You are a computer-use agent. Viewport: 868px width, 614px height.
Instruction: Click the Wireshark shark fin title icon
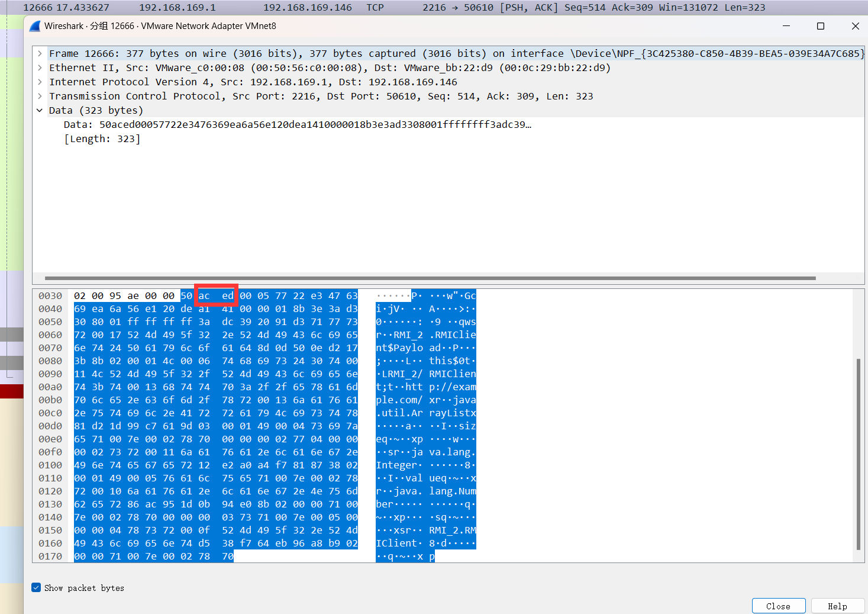[35, 26]
